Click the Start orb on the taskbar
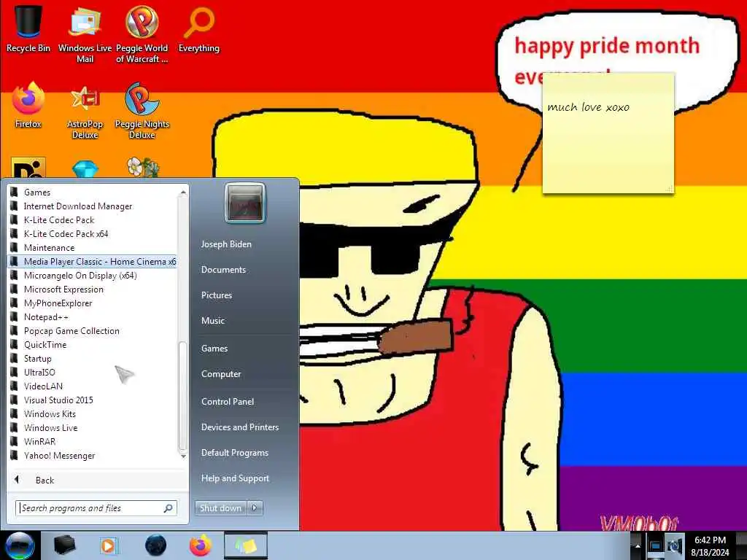Viewport: 747px width, 560px height. point(20,545)
